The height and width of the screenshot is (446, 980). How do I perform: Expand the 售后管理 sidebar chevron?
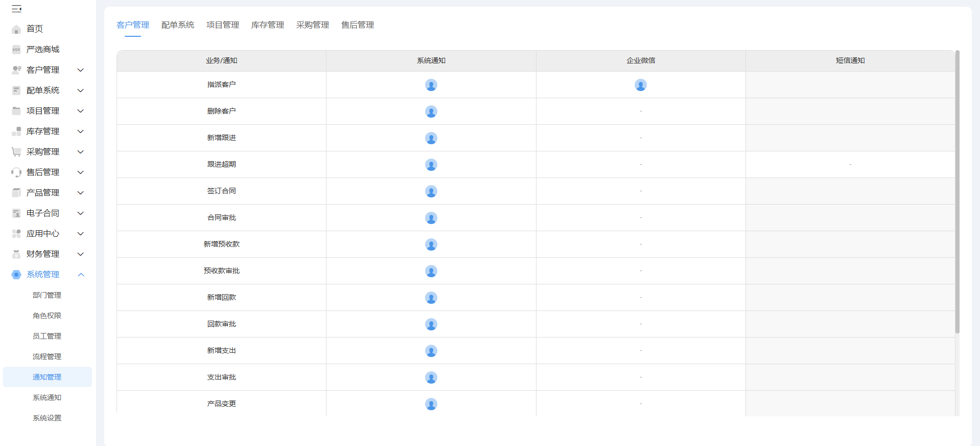point(80,172)
